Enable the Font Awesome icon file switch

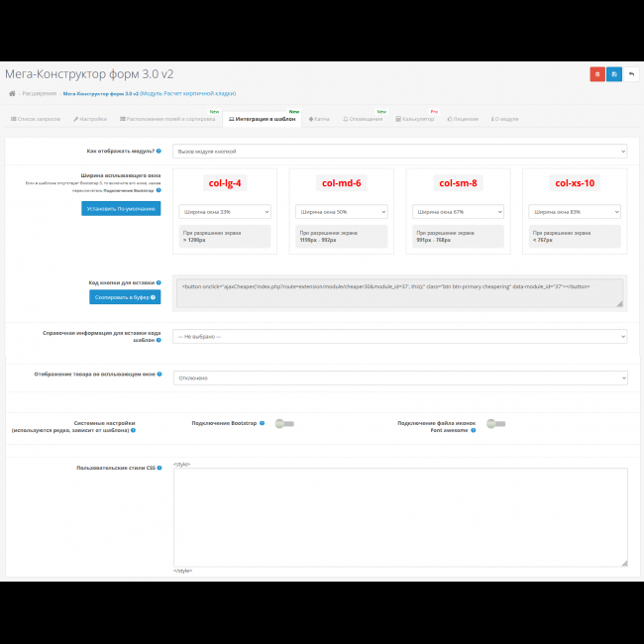click(x=495, y=424)
